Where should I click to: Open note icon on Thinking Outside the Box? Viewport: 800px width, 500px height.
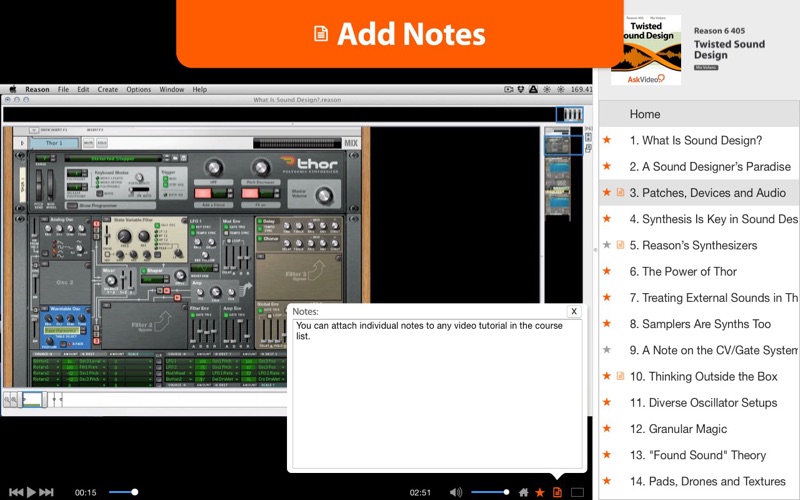[620, 376]
